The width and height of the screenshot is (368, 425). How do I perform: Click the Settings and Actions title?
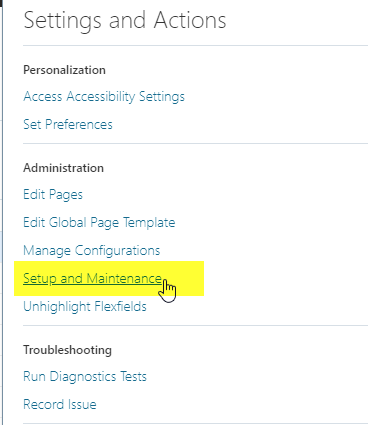pos(125,21)
